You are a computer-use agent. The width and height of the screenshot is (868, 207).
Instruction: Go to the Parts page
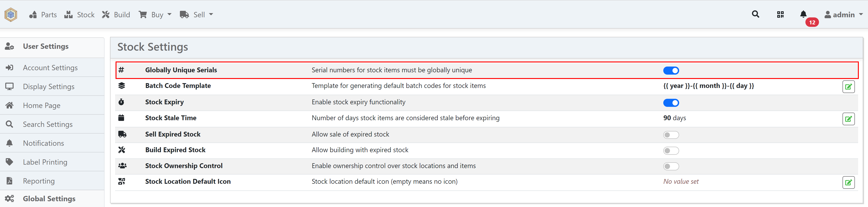coord(43,15)
